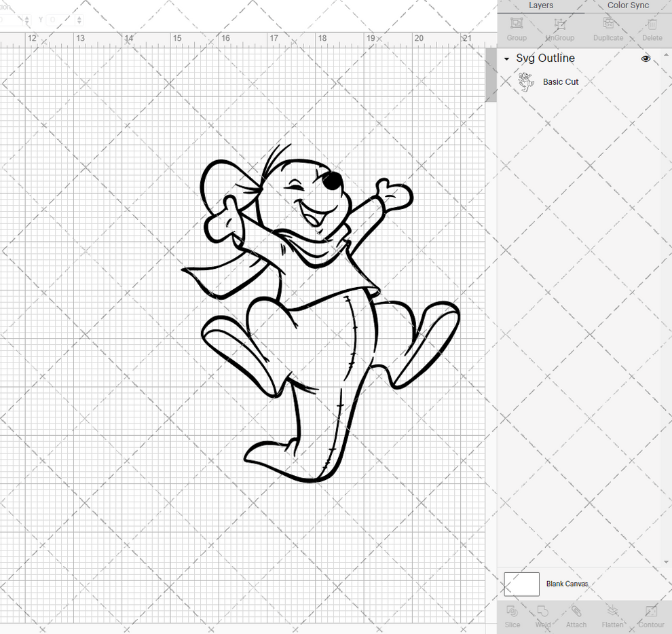Screen dimensions: 672x634
Task: Collapse the Svg Outline group
Action: point(506,58)
